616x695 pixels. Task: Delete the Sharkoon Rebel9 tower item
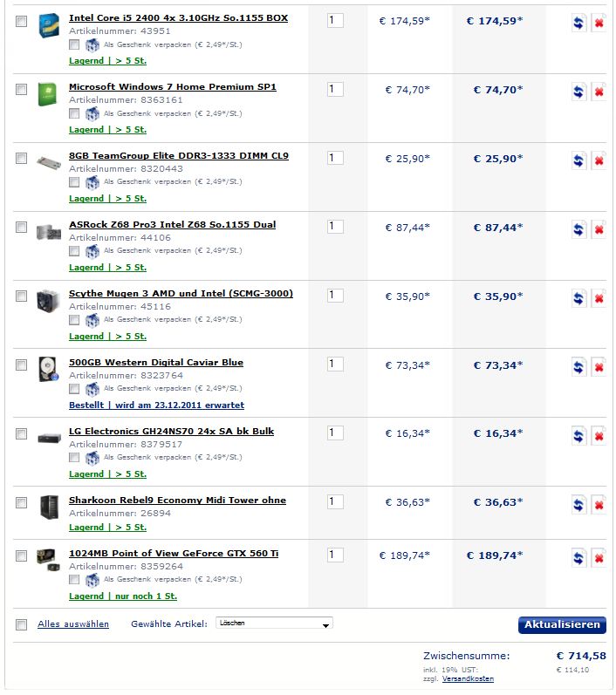(599, 505)
